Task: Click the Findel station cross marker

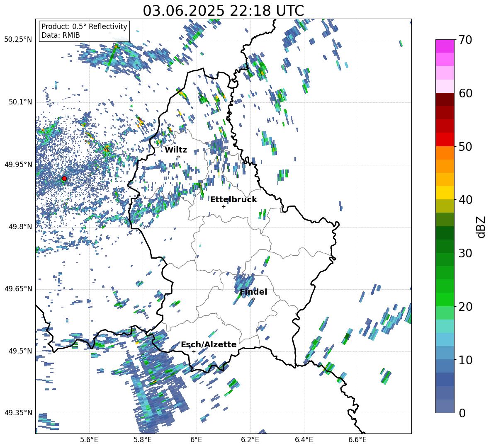Action: (x=253, y=299)
